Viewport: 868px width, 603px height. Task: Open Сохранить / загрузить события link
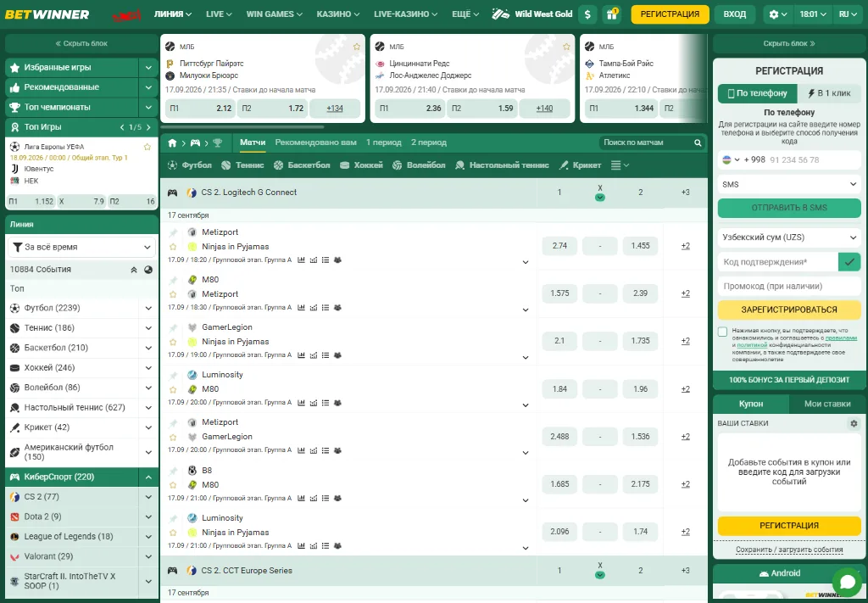(x=789, y=550)
